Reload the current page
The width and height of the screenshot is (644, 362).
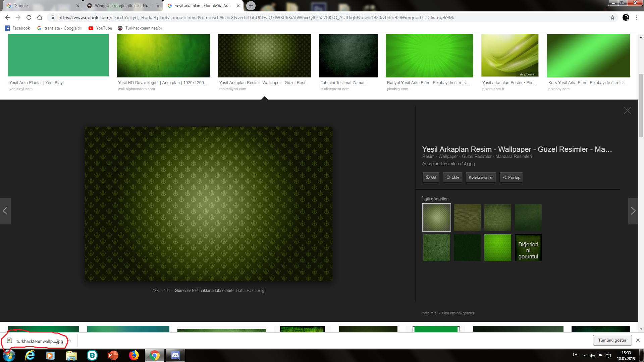[29, 17]
